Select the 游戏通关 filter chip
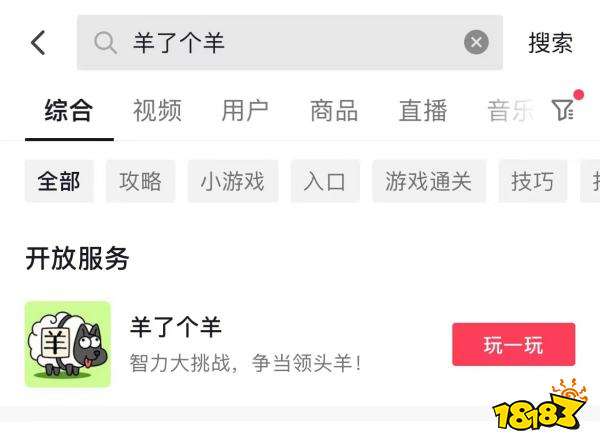This screenshot has height=447, width=600. pyautogui.click(x=429, y=181)
